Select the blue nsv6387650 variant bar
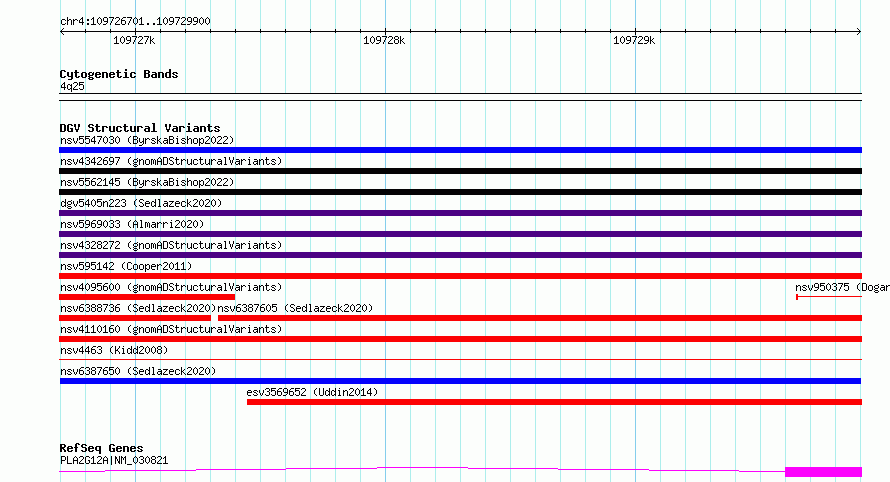This screenshot has width=890, height=482. point(460,381)
